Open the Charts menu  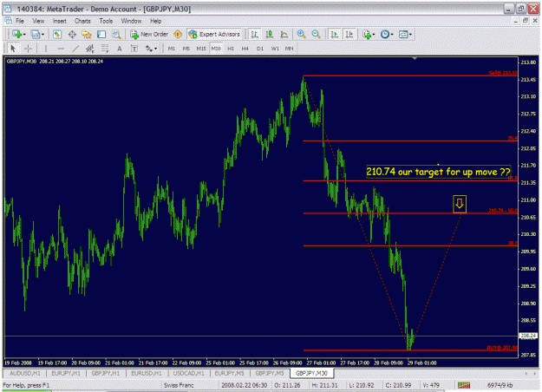coord(82,21)
